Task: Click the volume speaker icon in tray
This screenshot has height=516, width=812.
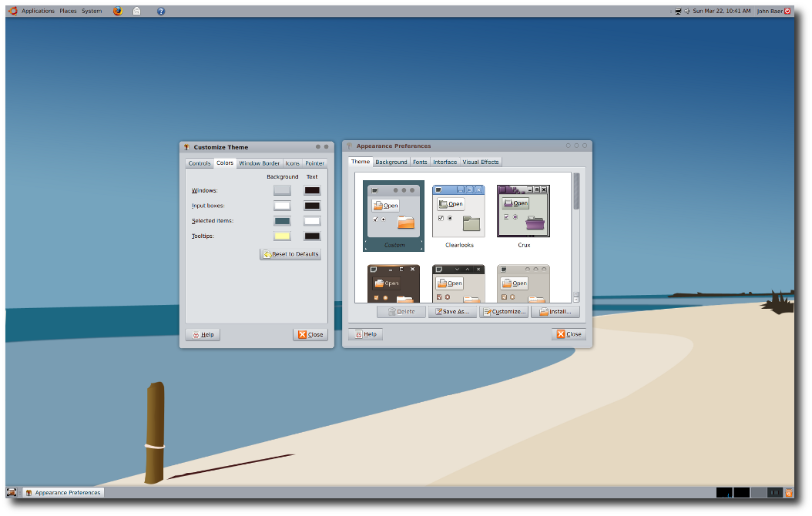Action: coord(686,11)
